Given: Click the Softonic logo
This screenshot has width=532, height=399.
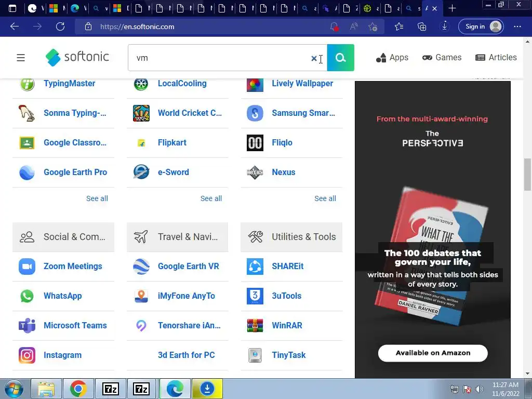Looking at the screenshot, I should (77, 57).
